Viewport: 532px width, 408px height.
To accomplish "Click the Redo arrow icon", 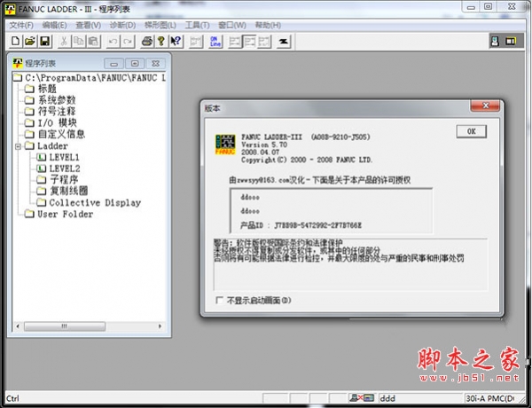I will [128, 42].
